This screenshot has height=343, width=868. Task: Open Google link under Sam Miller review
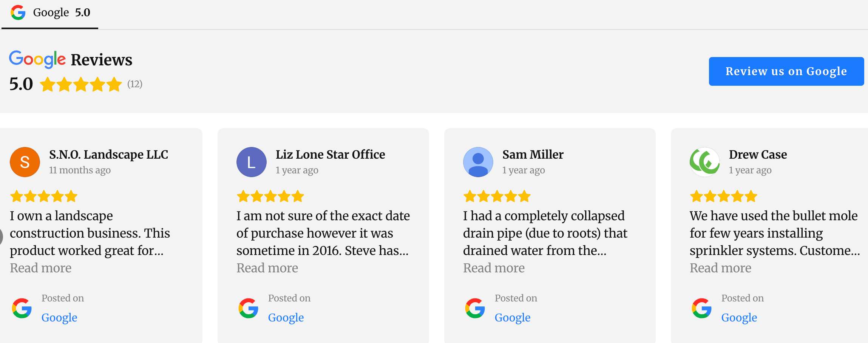(513, 318)
